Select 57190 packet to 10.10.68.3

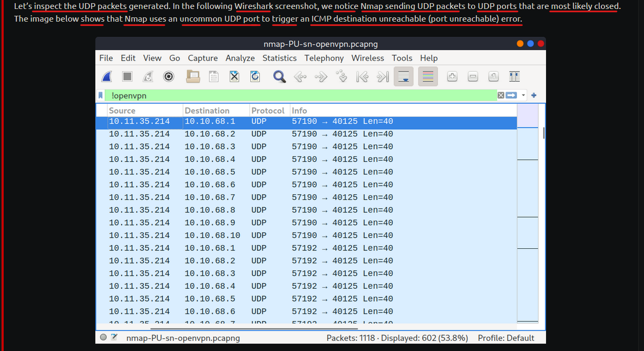[x=306, y=147]
